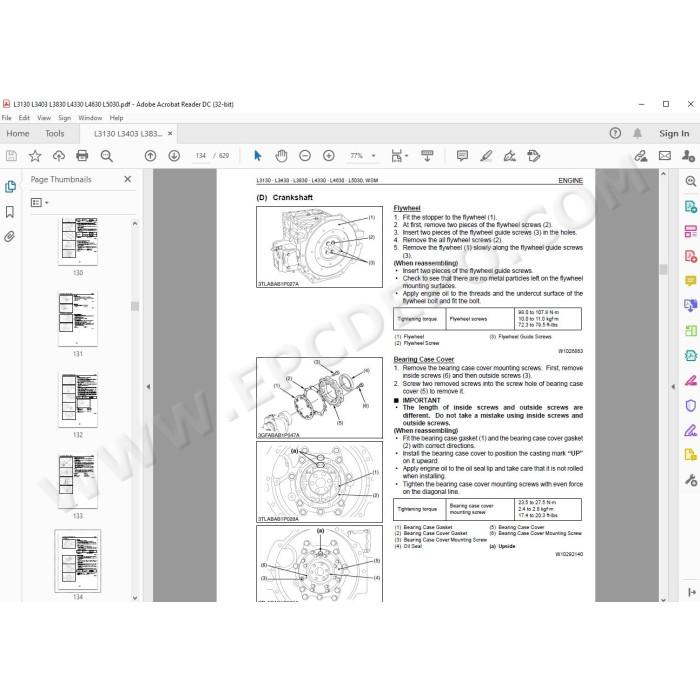Open the File menu
This screenshot has height=700, width=700.
pyautogui.click(x=7, y=118)
